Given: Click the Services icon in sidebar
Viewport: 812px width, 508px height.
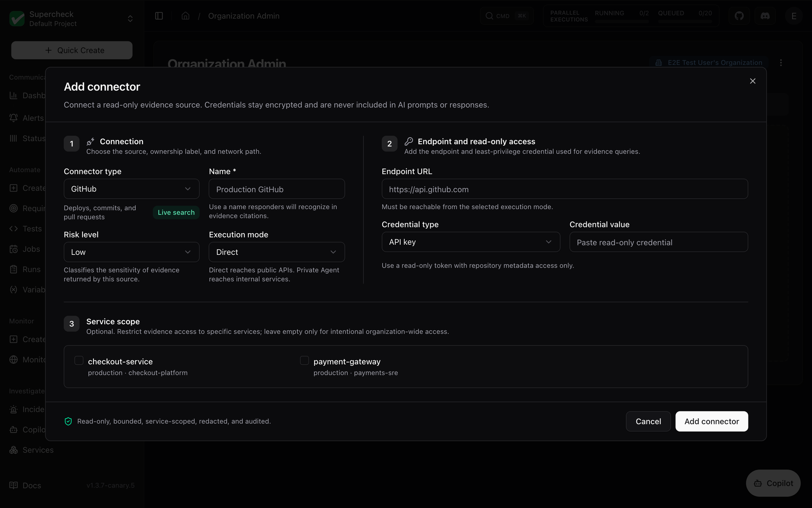Looking at the screenshot, I should coord(14,450).
